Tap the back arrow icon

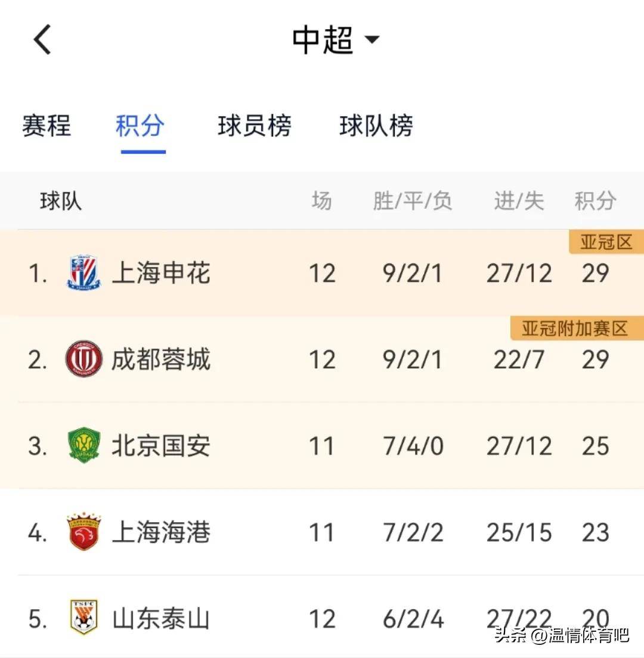[42, 39]
